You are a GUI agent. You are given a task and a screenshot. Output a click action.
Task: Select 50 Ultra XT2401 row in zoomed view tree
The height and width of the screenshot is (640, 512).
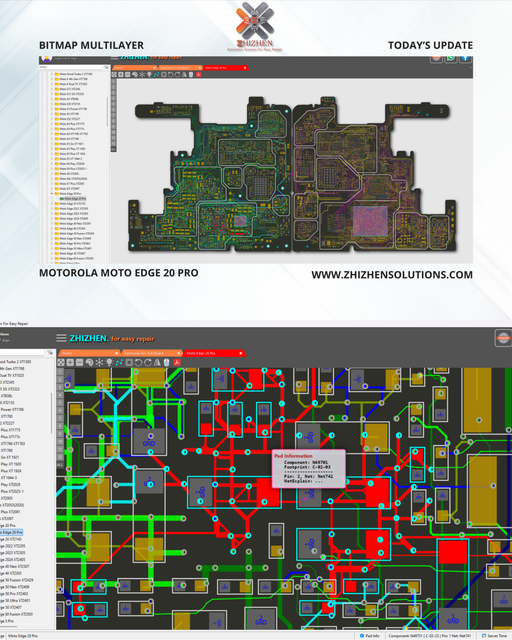pos(16,600)
